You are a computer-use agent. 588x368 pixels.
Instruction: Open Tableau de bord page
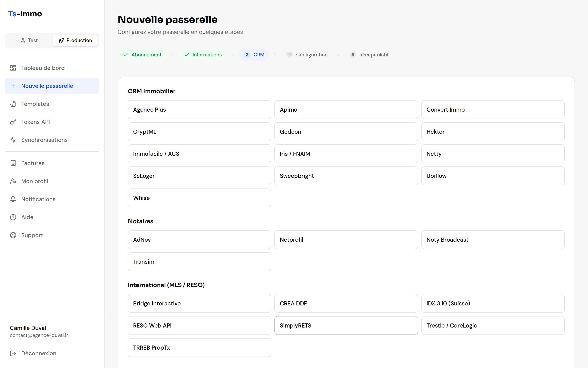click(x=52, y=68)
